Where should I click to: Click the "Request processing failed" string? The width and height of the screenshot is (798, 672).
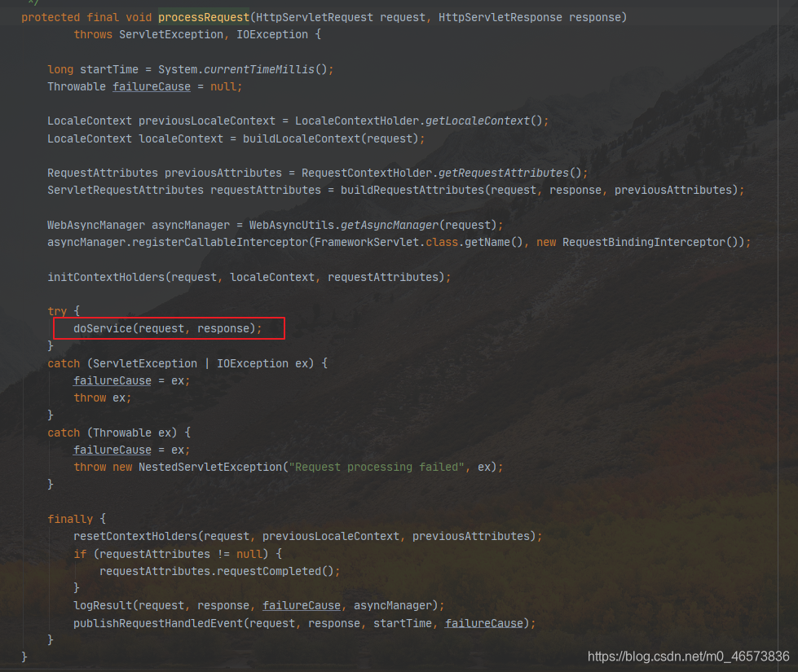point(377,467)
